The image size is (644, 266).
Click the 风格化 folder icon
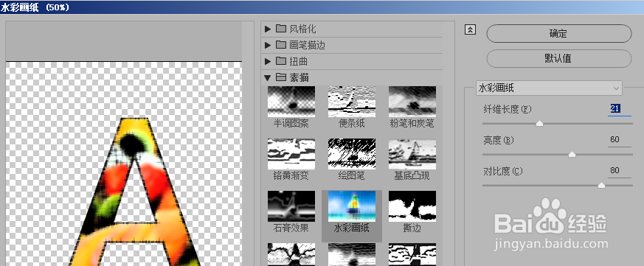coord(281,29)
